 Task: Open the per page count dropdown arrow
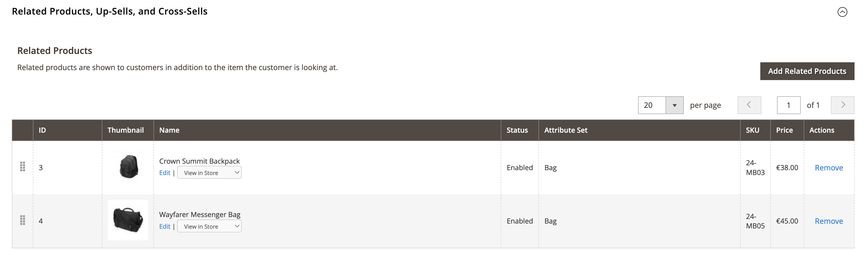674,105
